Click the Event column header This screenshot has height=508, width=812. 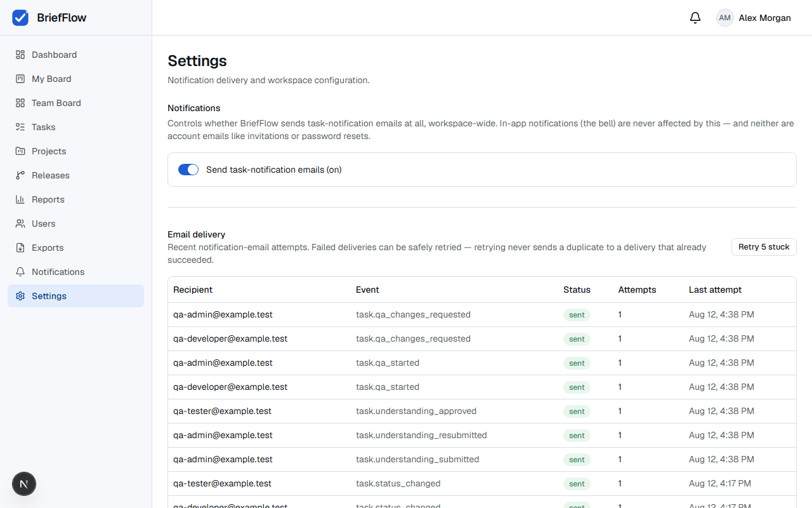[367, 290]
